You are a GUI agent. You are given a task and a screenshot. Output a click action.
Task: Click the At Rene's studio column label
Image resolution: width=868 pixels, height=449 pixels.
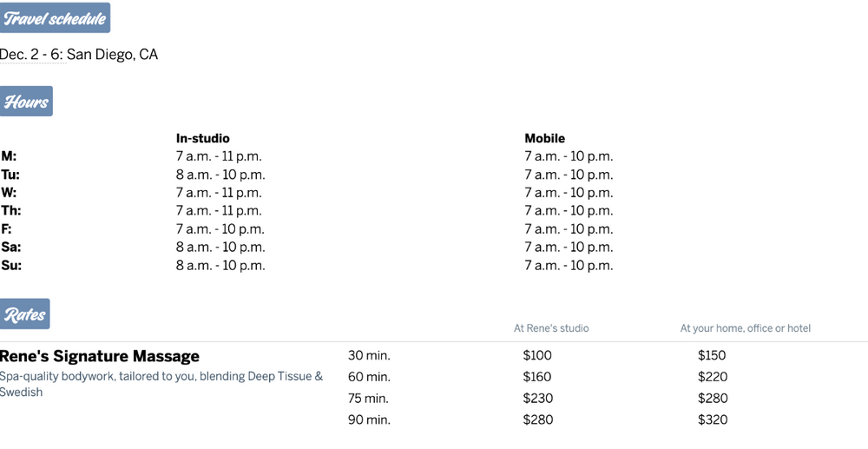[551, 328]
